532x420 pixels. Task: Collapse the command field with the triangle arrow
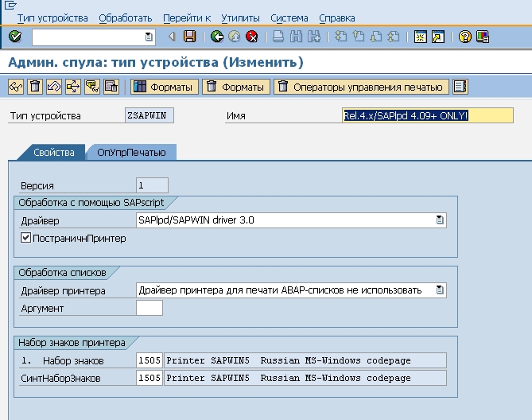172,37
